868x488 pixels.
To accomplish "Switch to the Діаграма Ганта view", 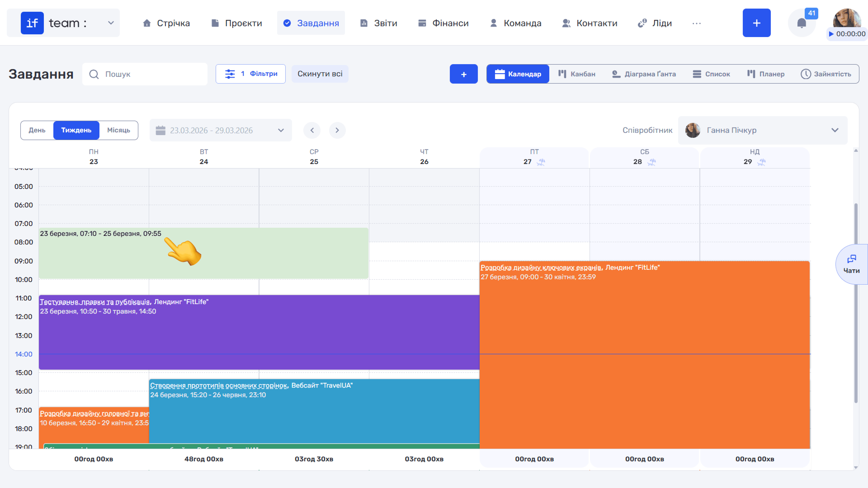I will pyautogui.click(x=644, y=74).
